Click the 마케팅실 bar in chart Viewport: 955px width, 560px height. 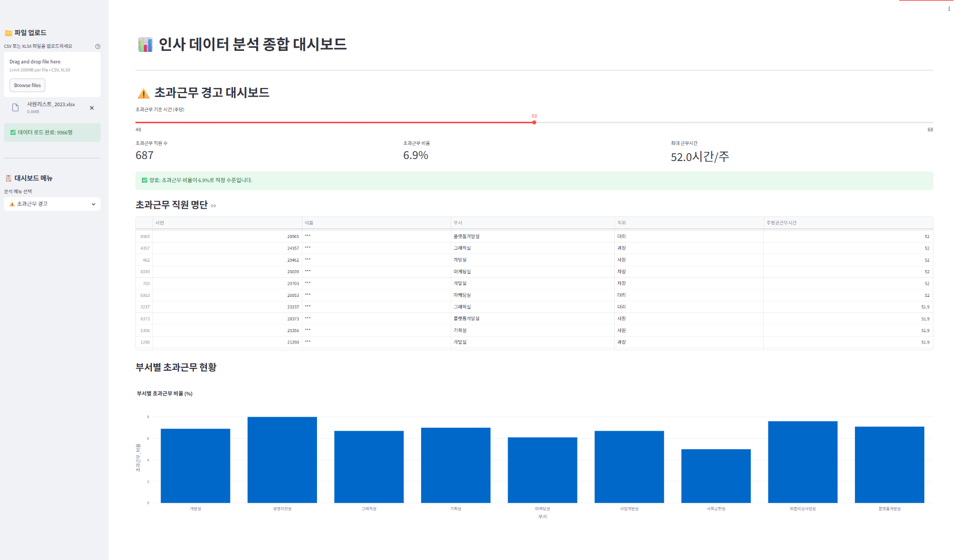point(542,470)
